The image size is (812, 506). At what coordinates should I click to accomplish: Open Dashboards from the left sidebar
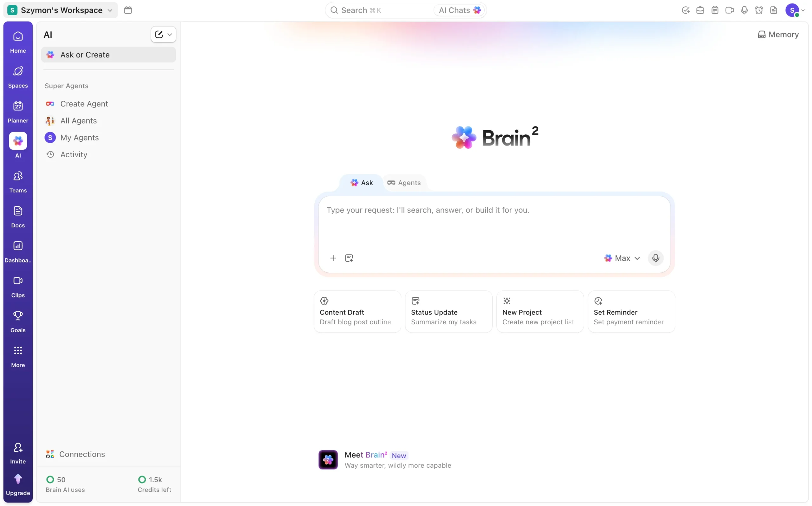pyautogui.click(x=18, y=252)
